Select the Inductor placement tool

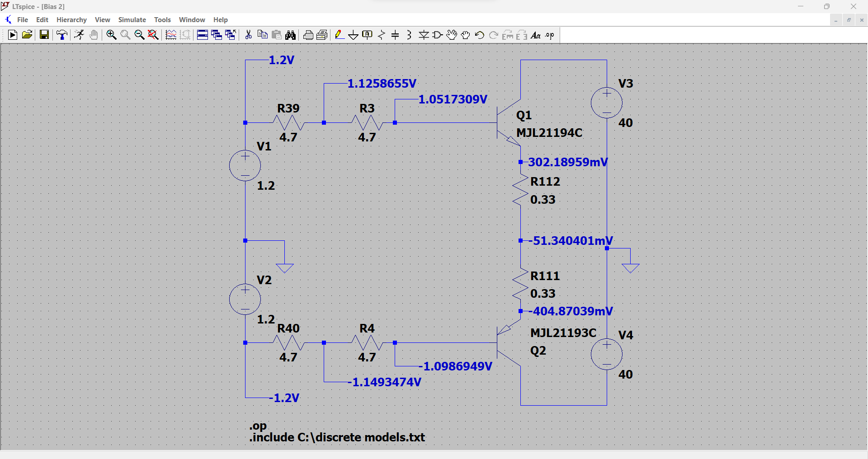[x=410, y=35]
